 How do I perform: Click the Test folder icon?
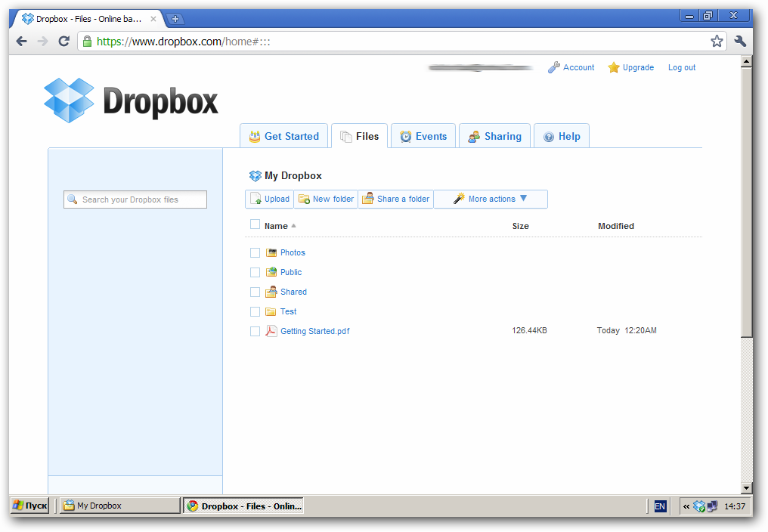point(271,311)
